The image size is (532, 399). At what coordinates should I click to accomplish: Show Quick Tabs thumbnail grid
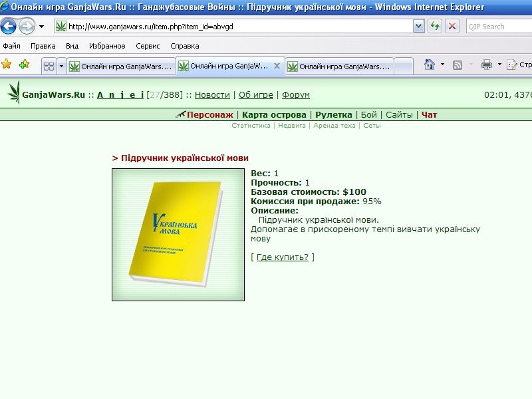49,66
